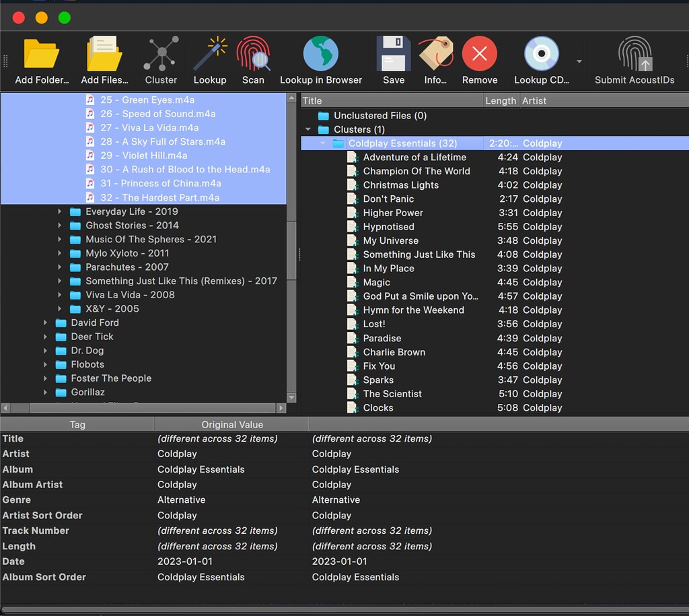
Task: Open Lookup in Browser globe icon
Action: (321, 61)
